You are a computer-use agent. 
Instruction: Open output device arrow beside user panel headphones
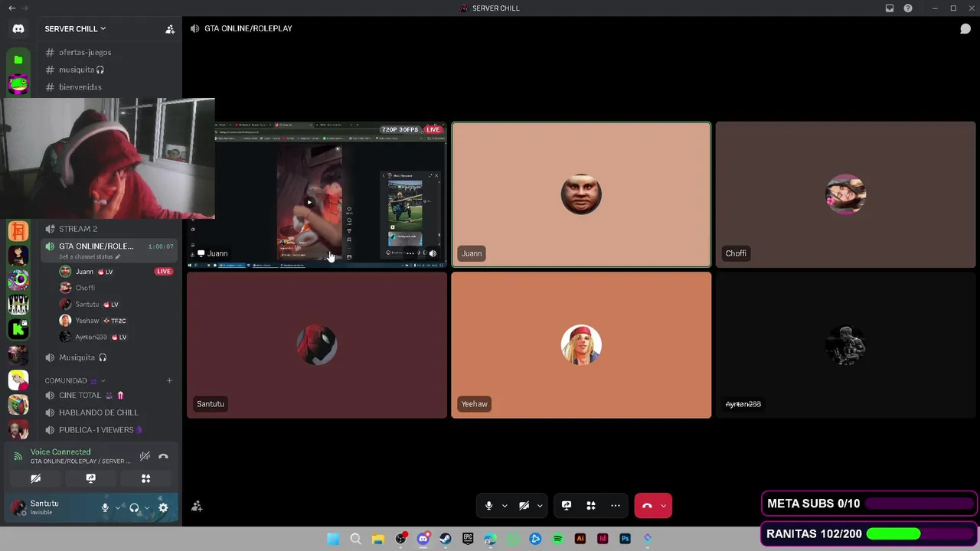point(146,507)
